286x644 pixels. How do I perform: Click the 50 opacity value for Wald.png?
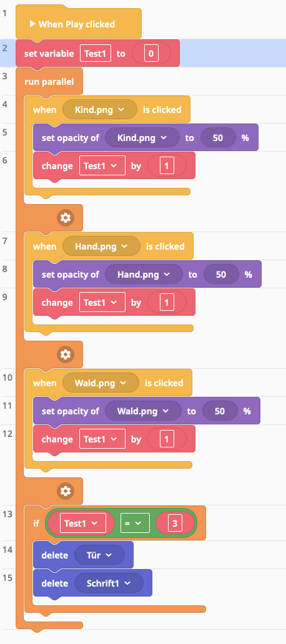click(220, 411)
